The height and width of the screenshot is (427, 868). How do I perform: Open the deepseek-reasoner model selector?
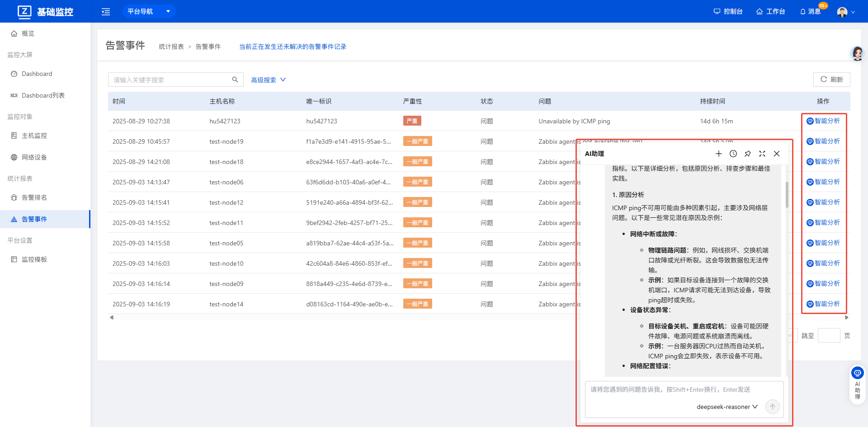726,407
